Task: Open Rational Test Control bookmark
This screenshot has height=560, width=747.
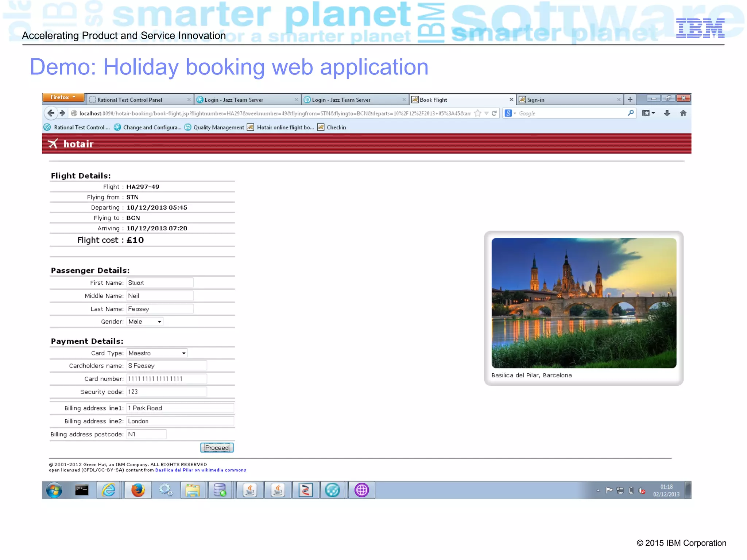Action: tap(77, 127)
